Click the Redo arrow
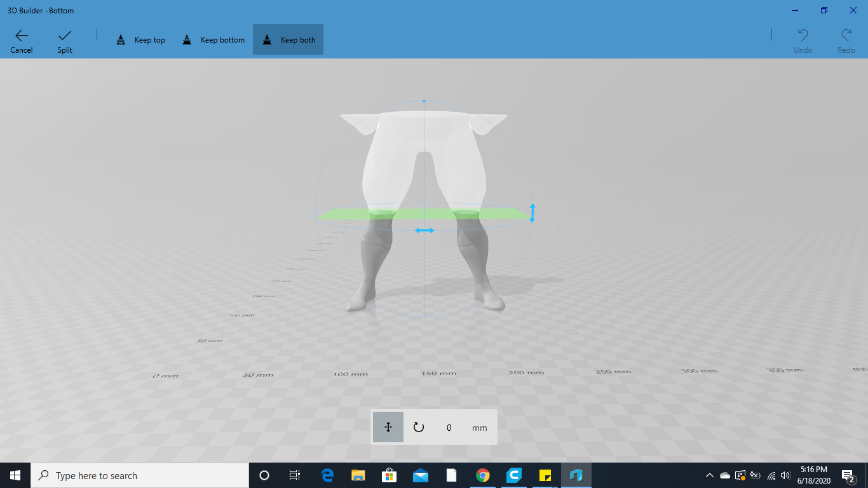Screen dimensions: 868x488 [845, 39]
